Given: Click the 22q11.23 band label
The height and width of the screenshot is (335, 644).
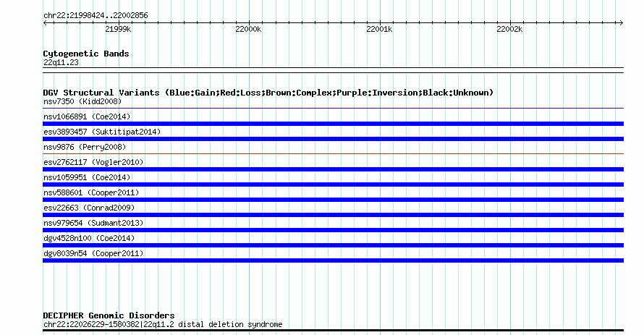Looking at the screenshot, I should coord(61,62).
